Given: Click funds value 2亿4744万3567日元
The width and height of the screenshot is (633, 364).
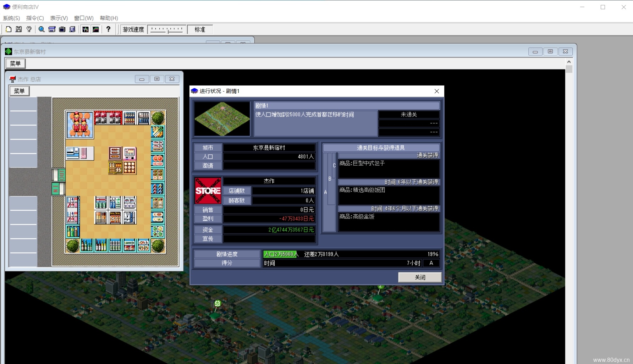Looking at the screenshot, I should [x=291, y=230].
